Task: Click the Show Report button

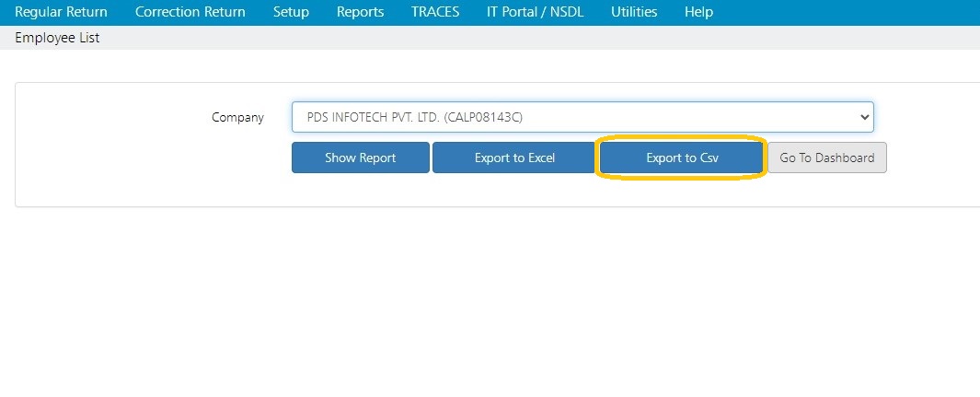Action: pyautogui.click(x=361, y=158)
